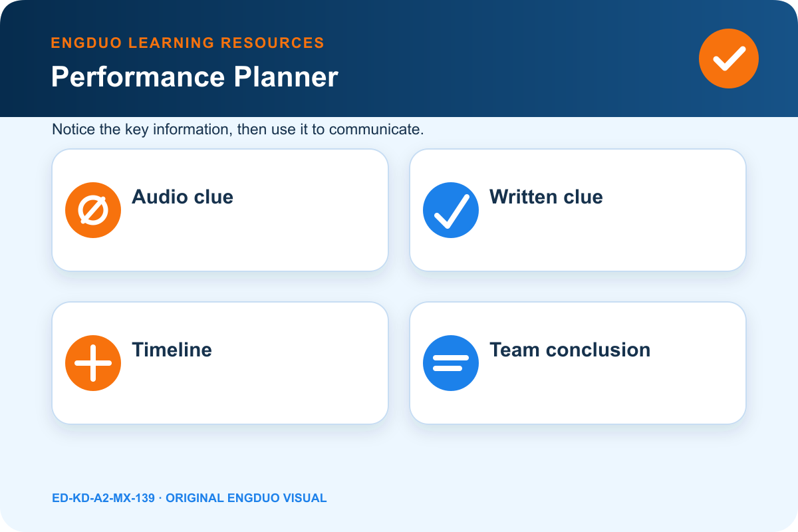This screenshot has width=798, height=532.
Task: Click the ED-KD-A2-MX-139 footer code
Action: 103,497
